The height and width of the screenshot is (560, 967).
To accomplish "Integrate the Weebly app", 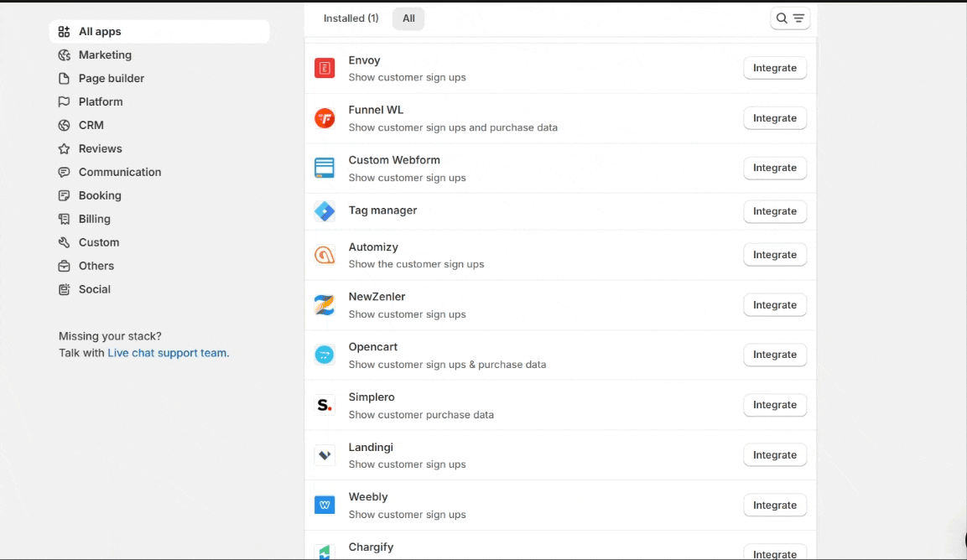I will 775,506.
